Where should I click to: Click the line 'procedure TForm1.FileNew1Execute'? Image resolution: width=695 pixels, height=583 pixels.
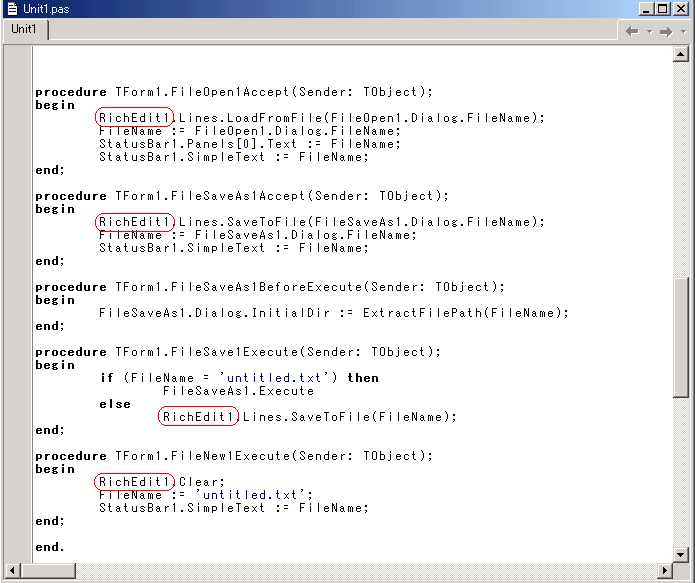[234, 456]
